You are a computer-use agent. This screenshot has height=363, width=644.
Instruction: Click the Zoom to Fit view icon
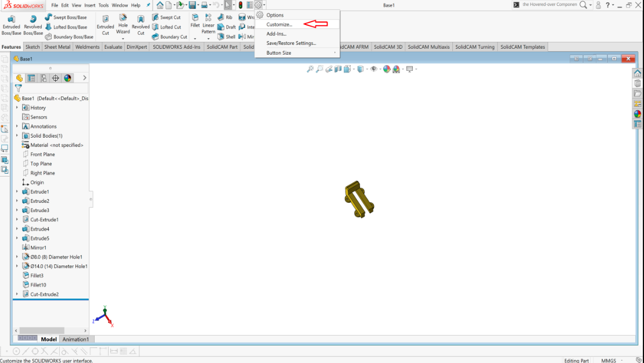pos(310,69)
